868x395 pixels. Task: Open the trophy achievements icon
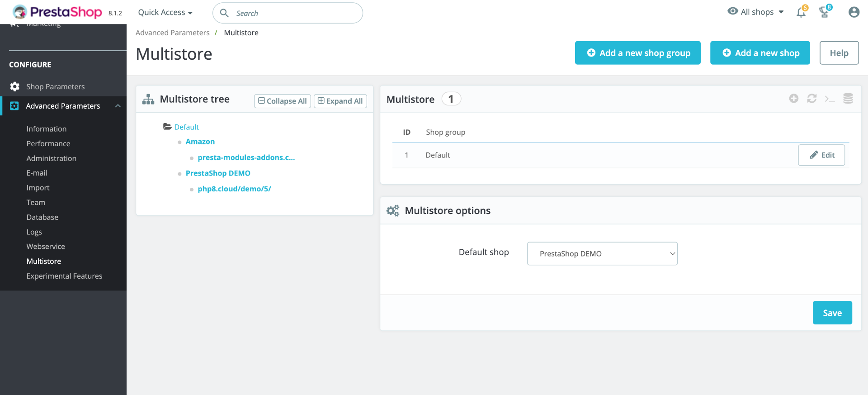pos(824,12)
